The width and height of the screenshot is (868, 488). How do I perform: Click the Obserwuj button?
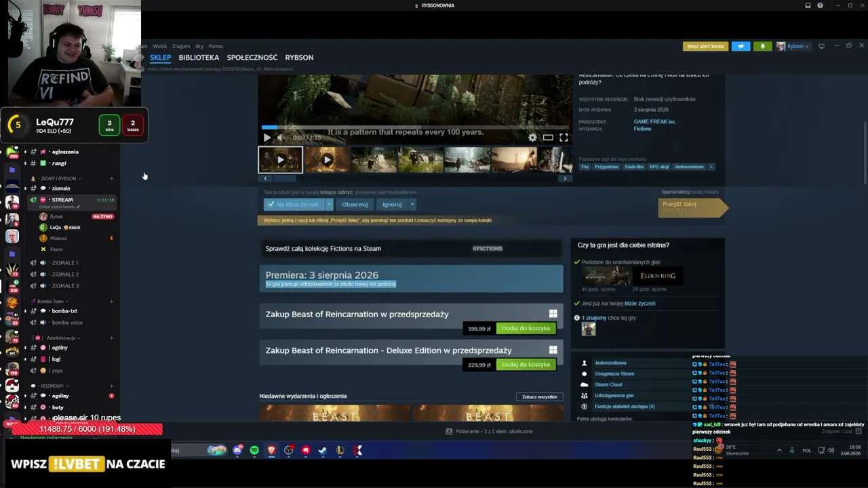[355, 204]
